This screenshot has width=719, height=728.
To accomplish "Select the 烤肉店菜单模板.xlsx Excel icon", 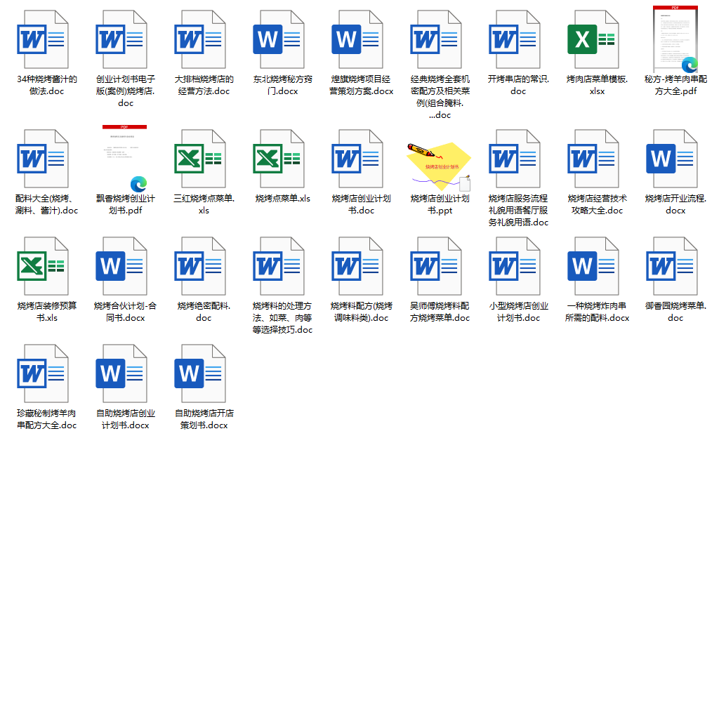I will 593,39.
